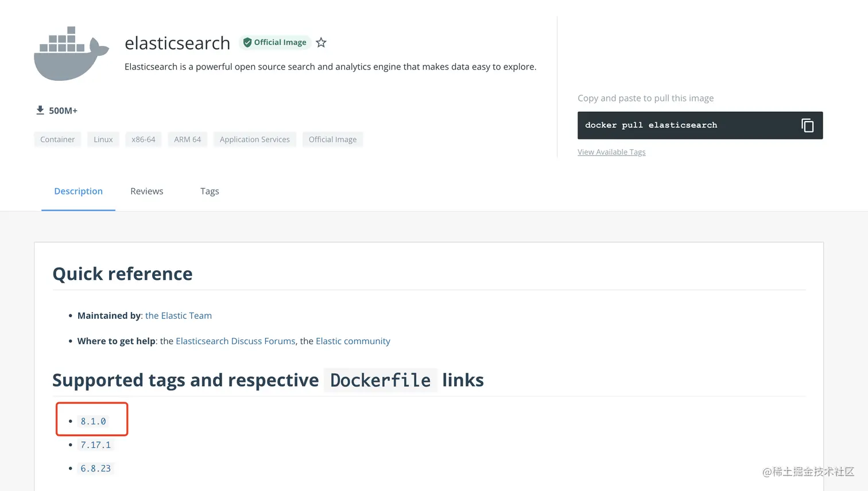
Task: Open the Tags tab
Action: (x=209, y=191)
